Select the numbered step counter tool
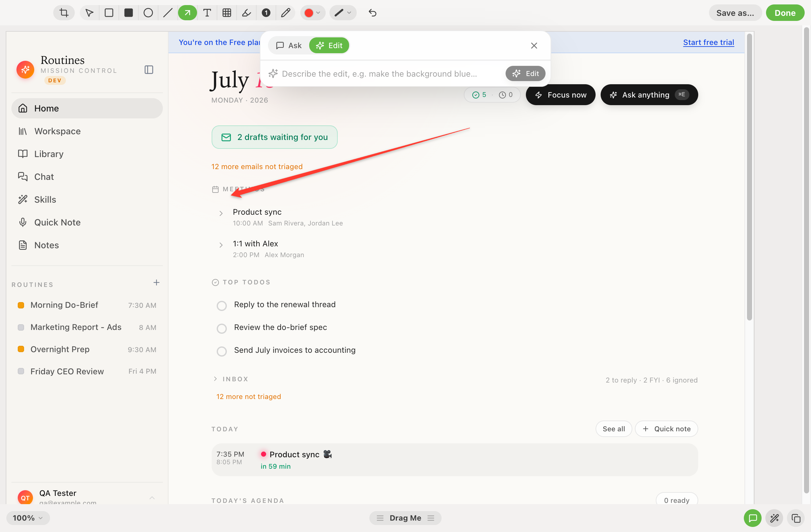Screen dimensions: 811x532 tap(266, 13)
